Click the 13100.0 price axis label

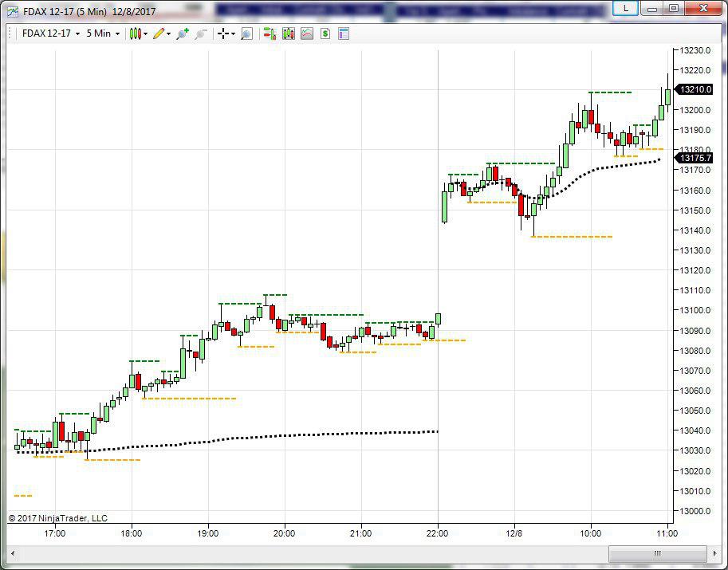click(695, 310)
